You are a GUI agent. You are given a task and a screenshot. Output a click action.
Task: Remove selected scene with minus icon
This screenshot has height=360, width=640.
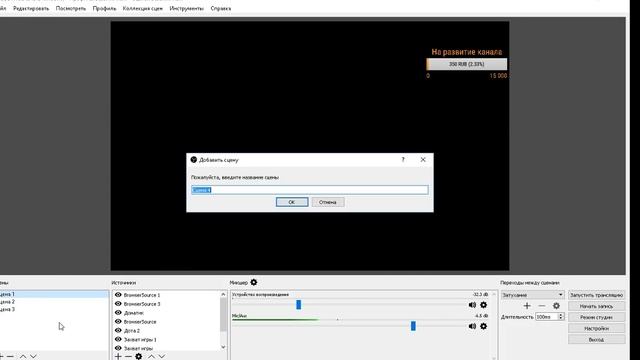coord(11,357)
